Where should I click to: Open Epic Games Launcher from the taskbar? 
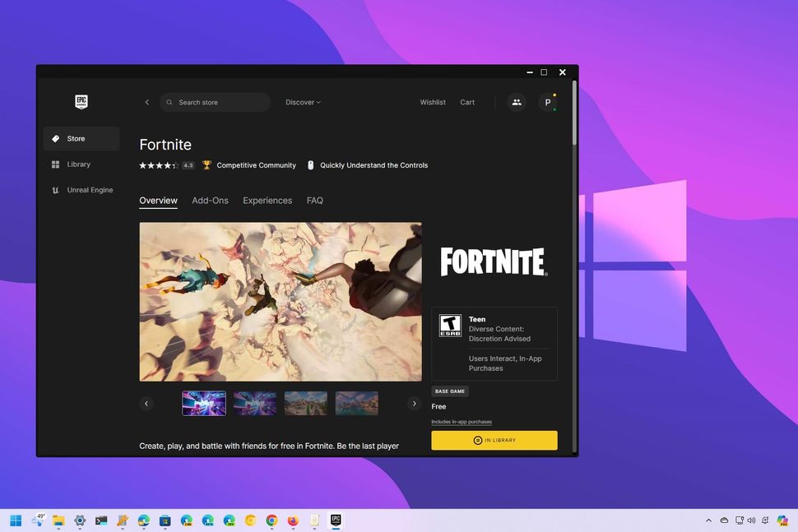coord(336,520)
